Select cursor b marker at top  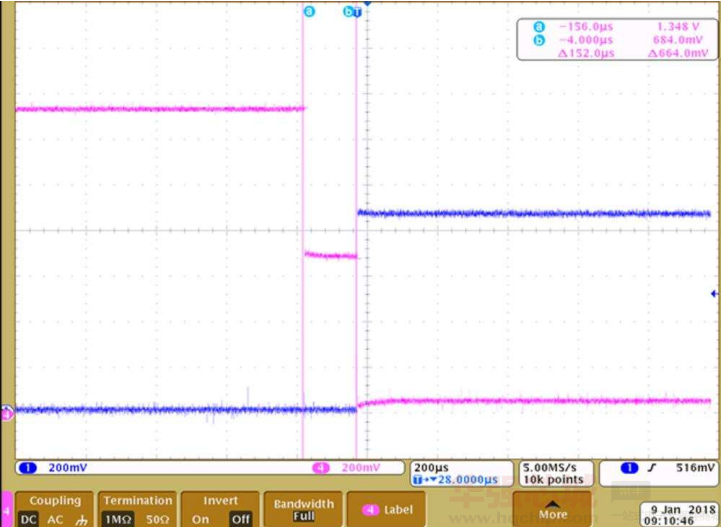349,11
